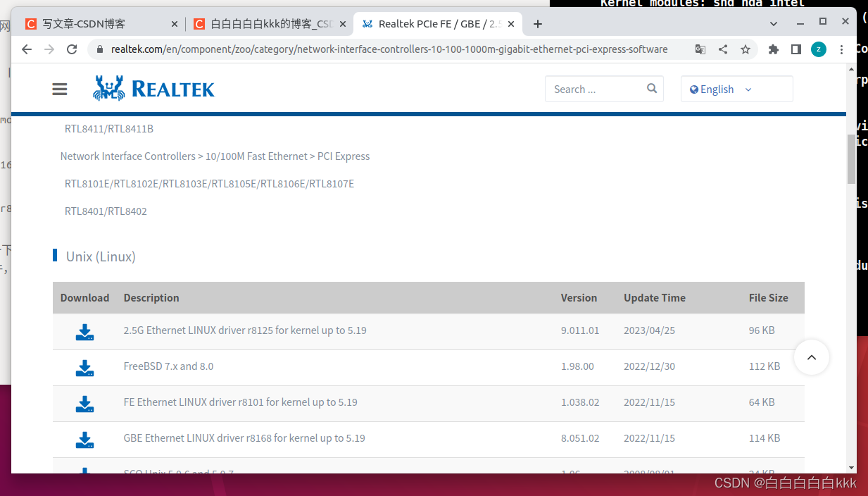Go back to previous page

pyautogui.click(x=27, y=49)
